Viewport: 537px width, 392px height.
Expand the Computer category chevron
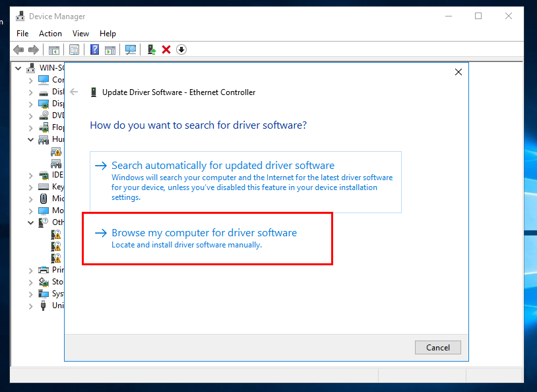click(x=31, y=81)
